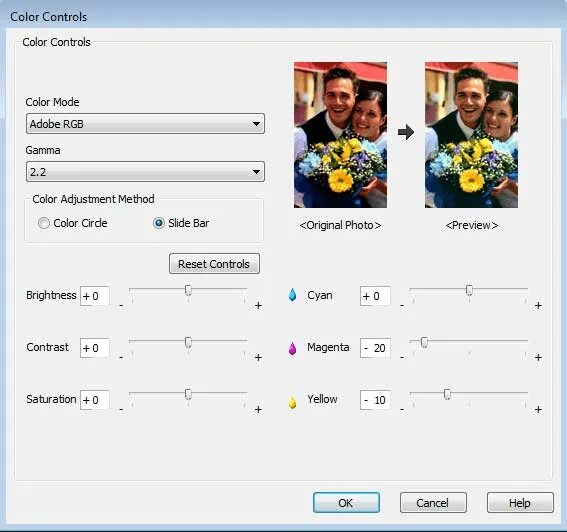Click the Preview photo thumbnail
This screenshot has height=532, width=567.
click(471, 135)
